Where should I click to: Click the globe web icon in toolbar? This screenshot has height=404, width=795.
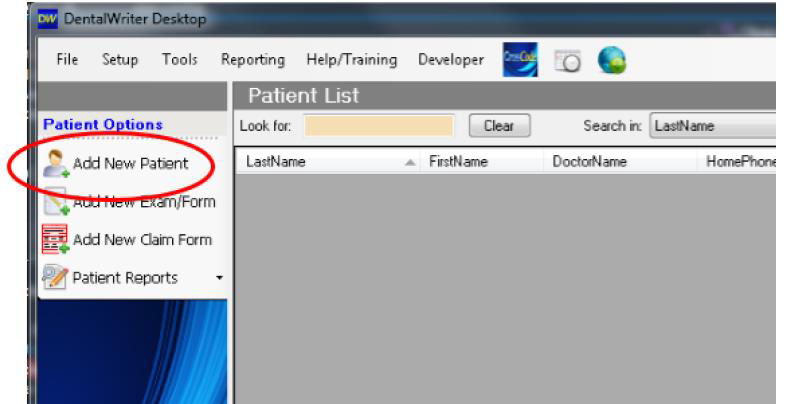click(612, 60)
